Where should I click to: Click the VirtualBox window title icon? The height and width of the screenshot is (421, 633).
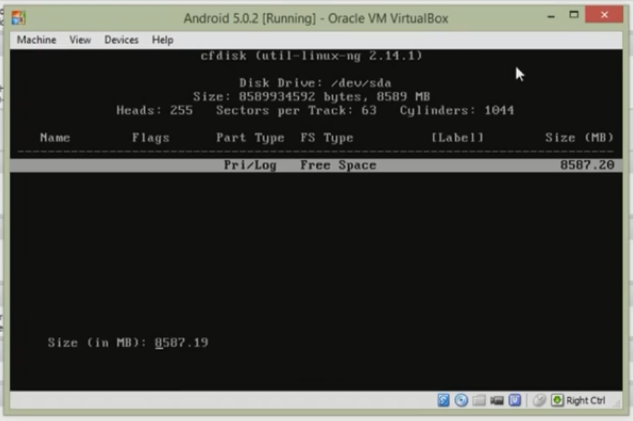click(18, 18)
